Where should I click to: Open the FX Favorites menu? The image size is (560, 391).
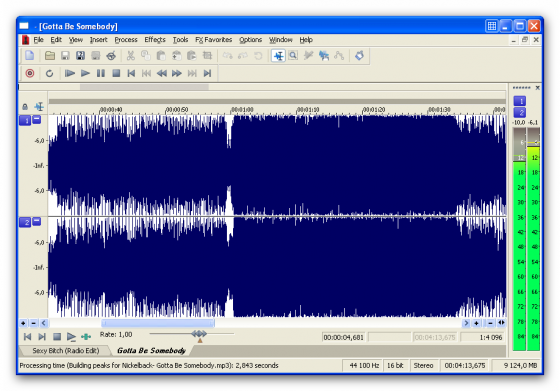[213, 40]
